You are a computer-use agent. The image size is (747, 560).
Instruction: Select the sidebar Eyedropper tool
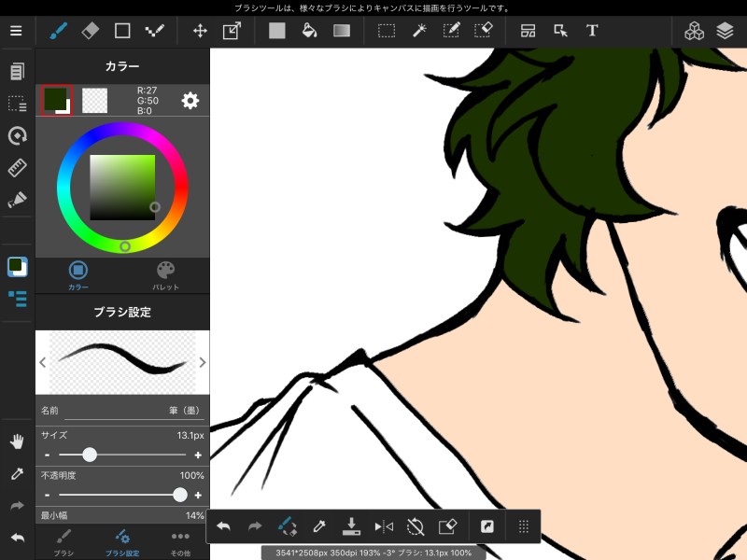[x=17, y=474]
